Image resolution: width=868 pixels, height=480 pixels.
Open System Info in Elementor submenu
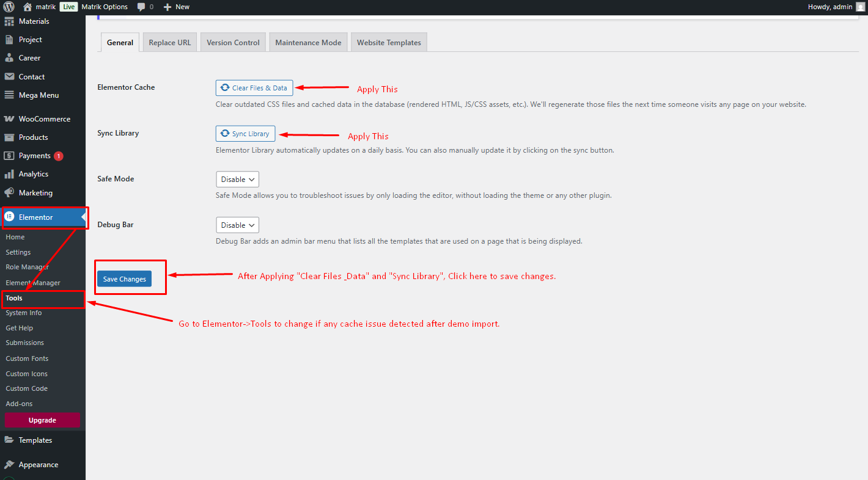(24, 313)
